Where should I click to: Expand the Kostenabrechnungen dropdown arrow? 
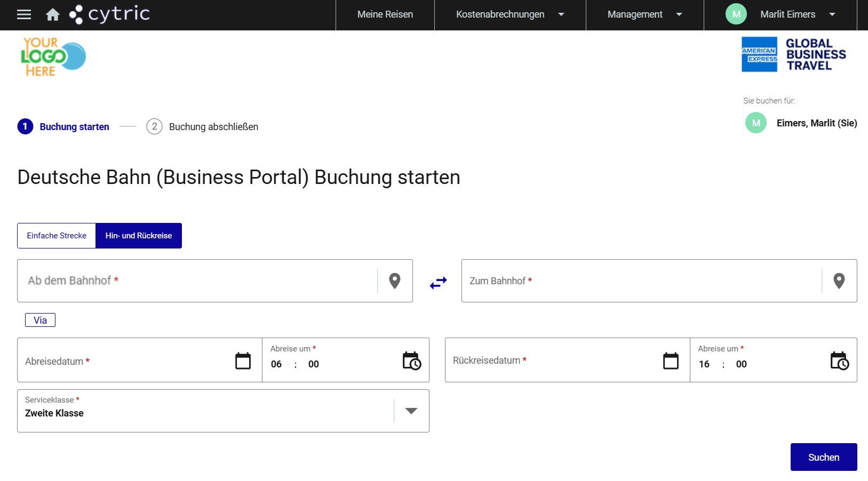[561, 14]
